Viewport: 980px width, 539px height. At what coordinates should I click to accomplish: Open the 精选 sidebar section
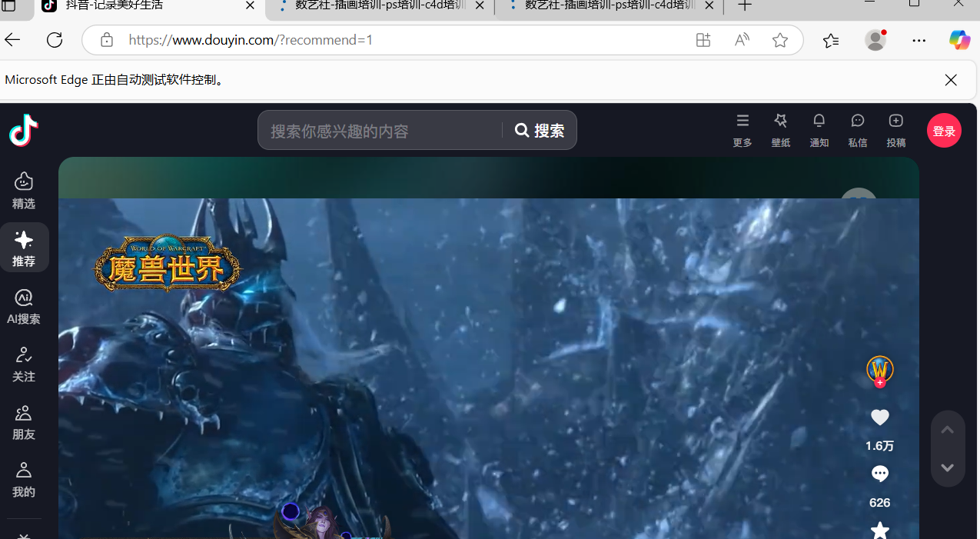click(24, 190)
